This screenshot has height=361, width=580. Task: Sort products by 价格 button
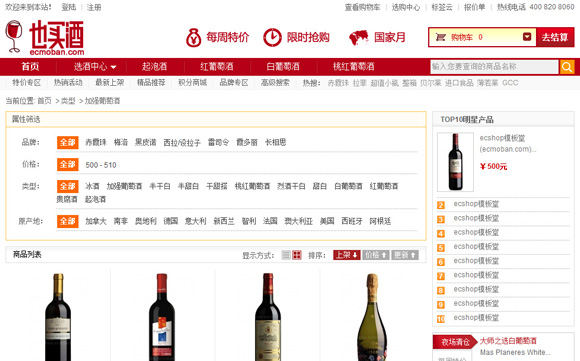tap(376, 255)
